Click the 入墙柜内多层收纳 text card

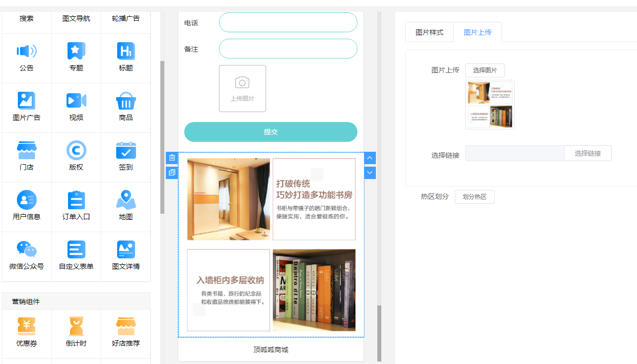(228, 290)
